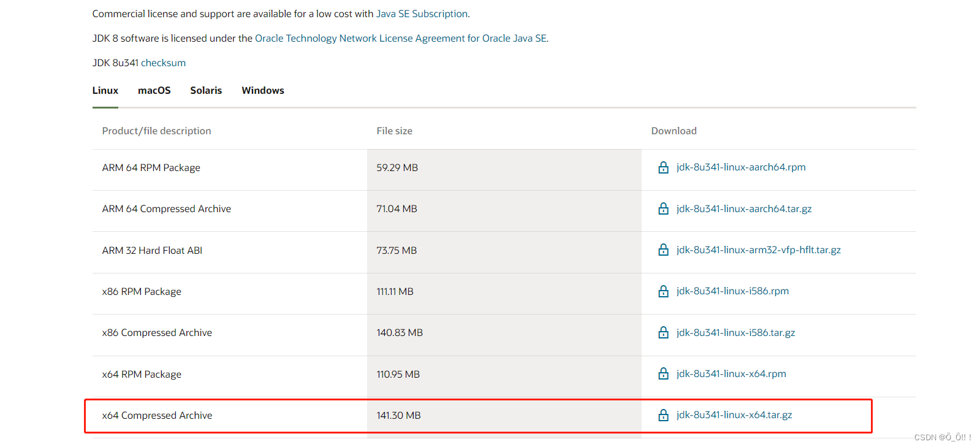Click the x64 RPM Package description
980x447 pixels.
(x=142, y=374)
